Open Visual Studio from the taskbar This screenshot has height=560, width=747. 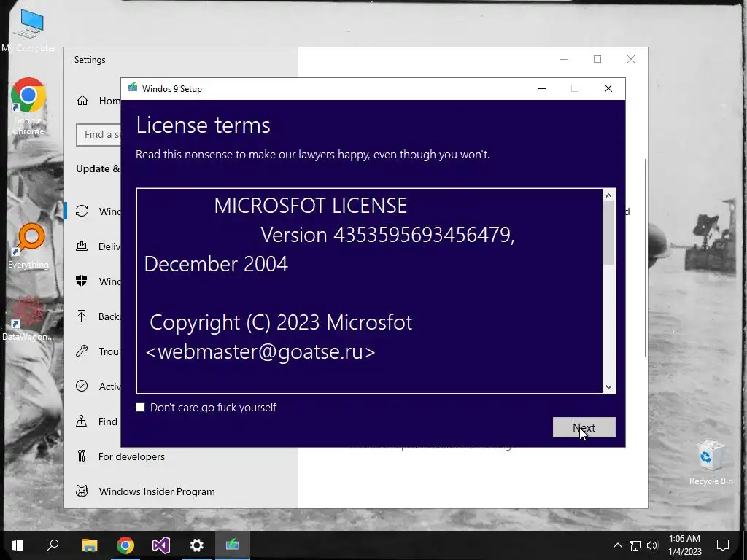click(x=161, y=545)
